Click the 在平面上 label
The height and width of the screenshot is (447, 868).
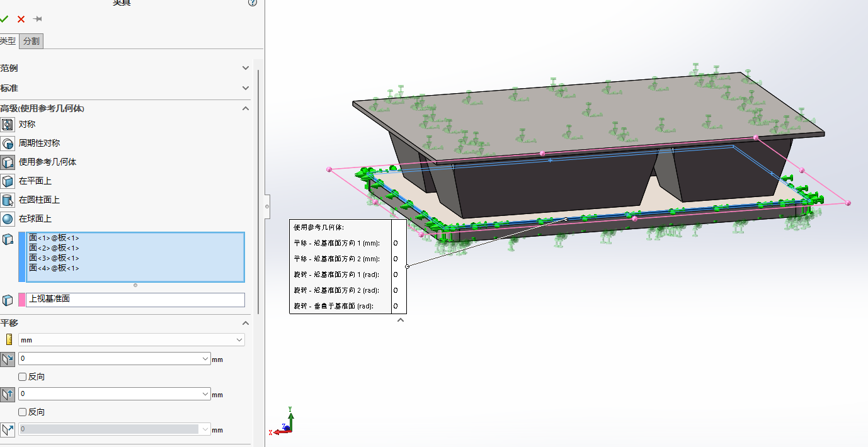tap(35, 181)
